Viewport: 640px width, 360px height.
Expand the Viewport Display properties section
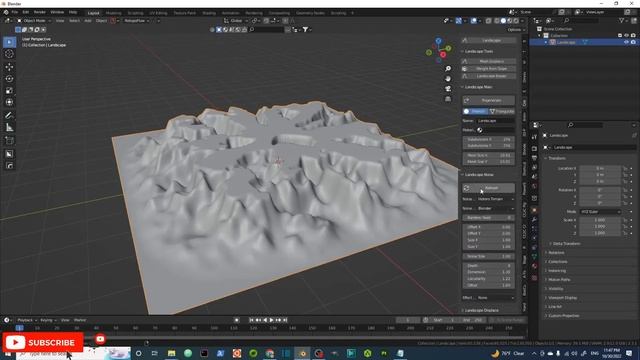pyautogui.click(x=562, y=298)
